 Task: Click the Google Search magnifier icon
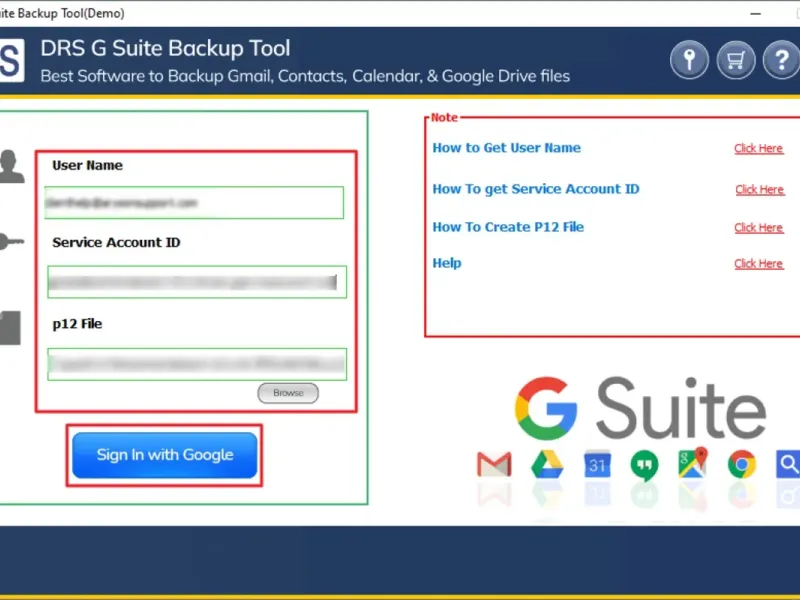click(788, 464)
